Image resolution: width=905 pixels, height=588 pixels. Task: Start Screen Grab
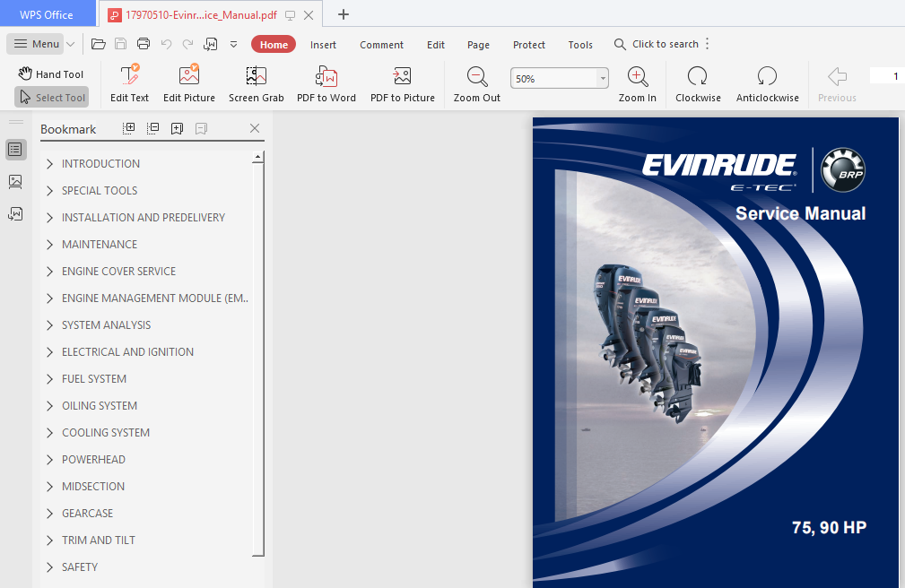click(257, 83)
